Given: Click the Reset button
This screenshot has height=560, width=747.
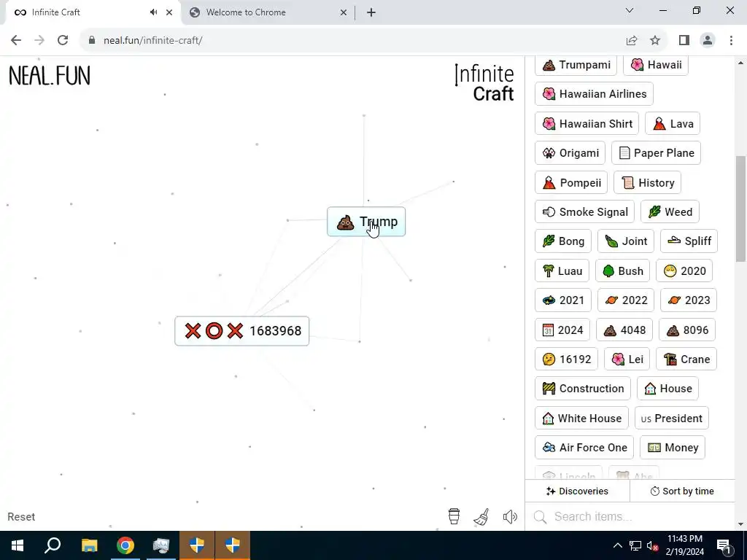Looking at the screenshot, I should 21,517.
